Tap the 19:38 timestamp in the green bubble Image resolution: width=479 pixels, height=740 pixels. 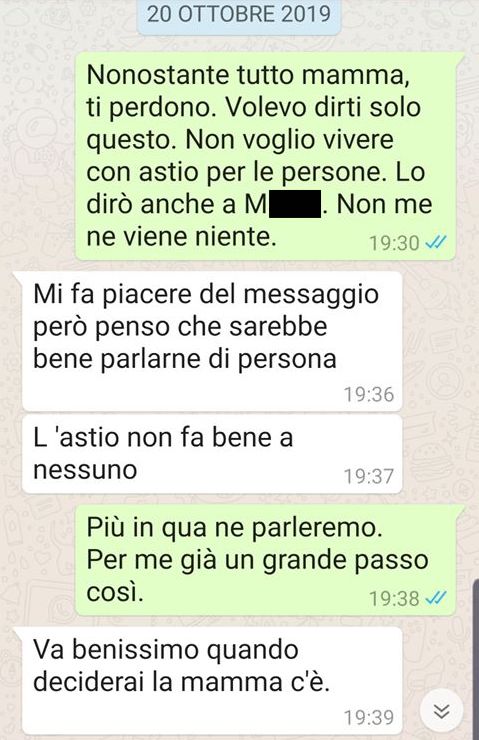(x=394, y=599)
